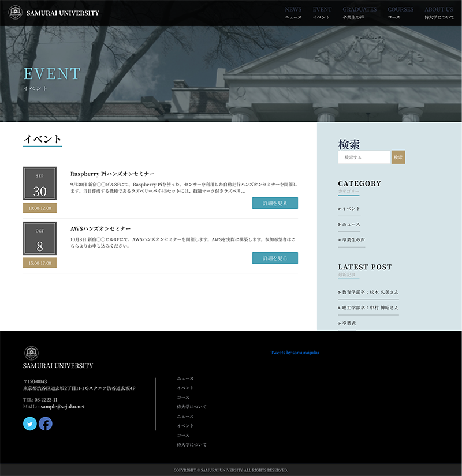
Task: Click sample@sejuku.net email address
Action: 62,407
